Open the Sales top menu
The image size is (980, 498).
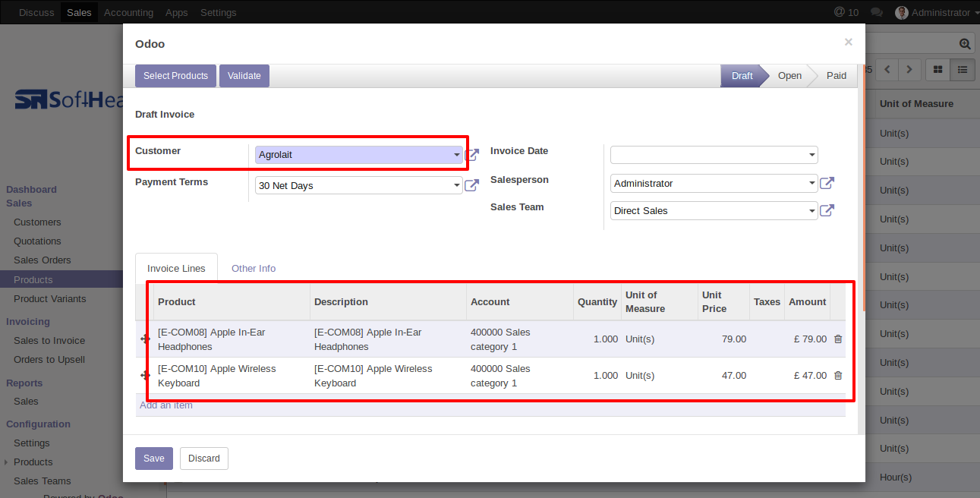[x=79, y=12]
